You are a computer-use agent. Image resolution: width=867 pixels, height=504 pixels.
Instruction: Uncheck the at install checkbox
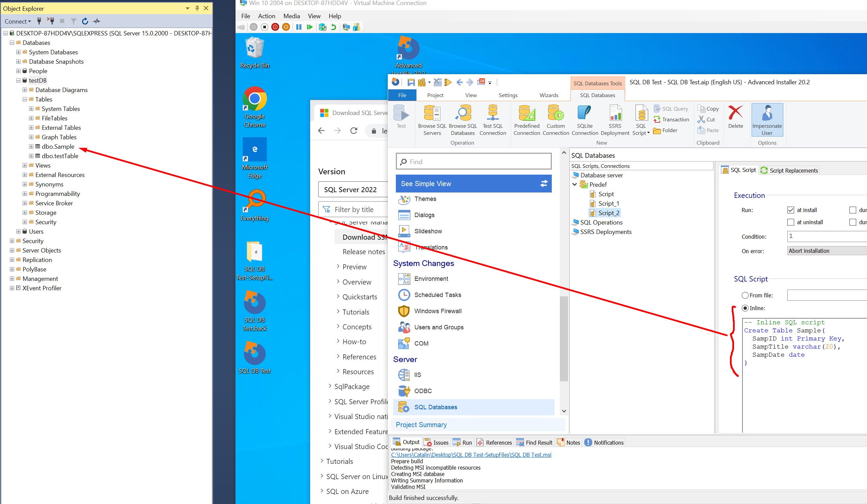[x=790, y=210]
